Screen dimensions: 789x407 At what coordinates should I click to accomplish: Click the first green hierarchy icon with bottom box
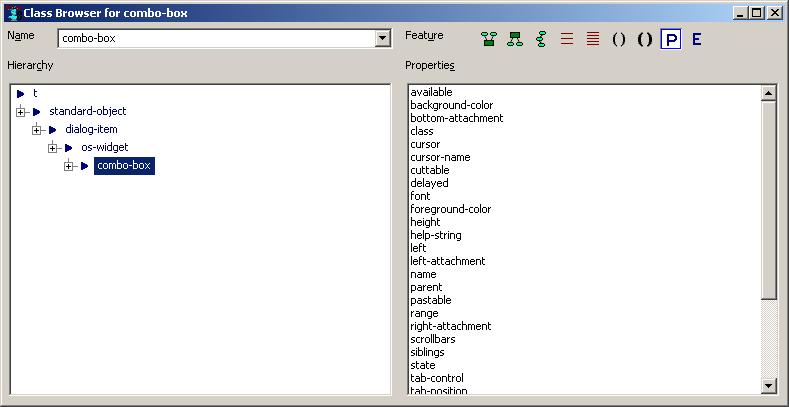(x=489, y=39)
